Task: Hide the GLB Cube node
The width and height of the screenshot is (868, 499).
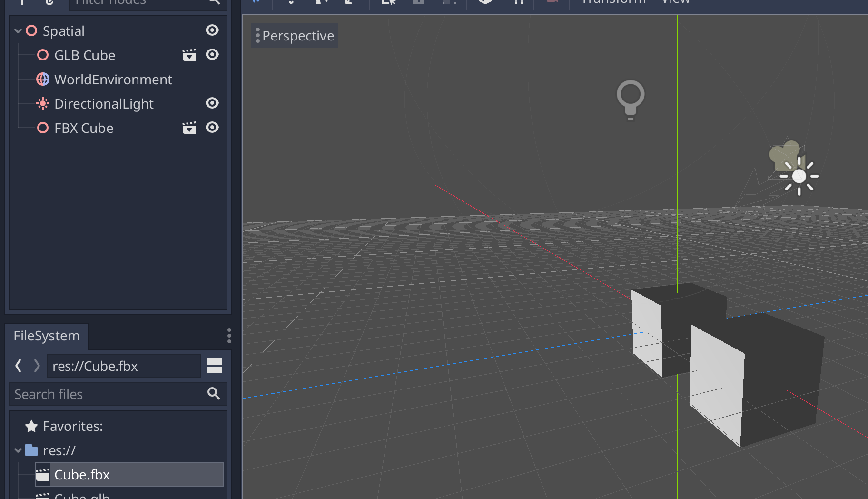Action: 212,54
